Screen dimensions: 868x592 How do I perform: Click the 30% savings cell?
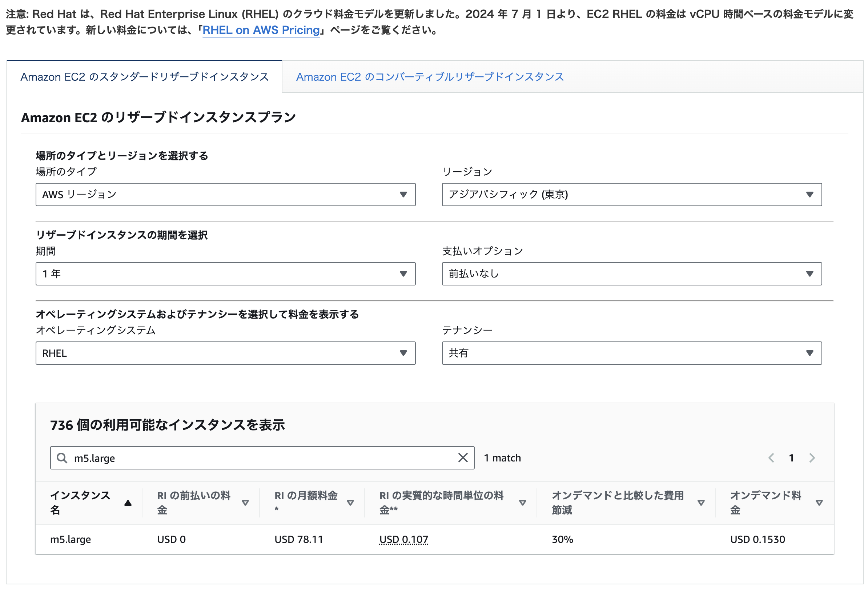(562, 539)
